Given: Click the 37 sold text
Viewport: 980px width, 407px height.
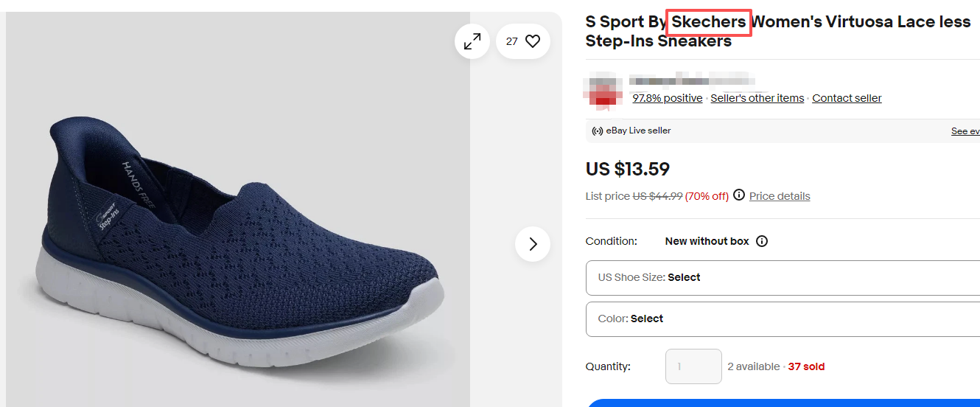Looking at the screenshot, I should click(806, 366).
